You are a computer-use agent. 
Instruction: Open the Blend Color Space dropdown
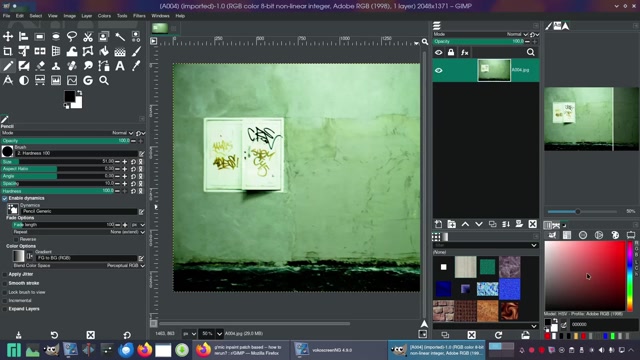point(78,266)
